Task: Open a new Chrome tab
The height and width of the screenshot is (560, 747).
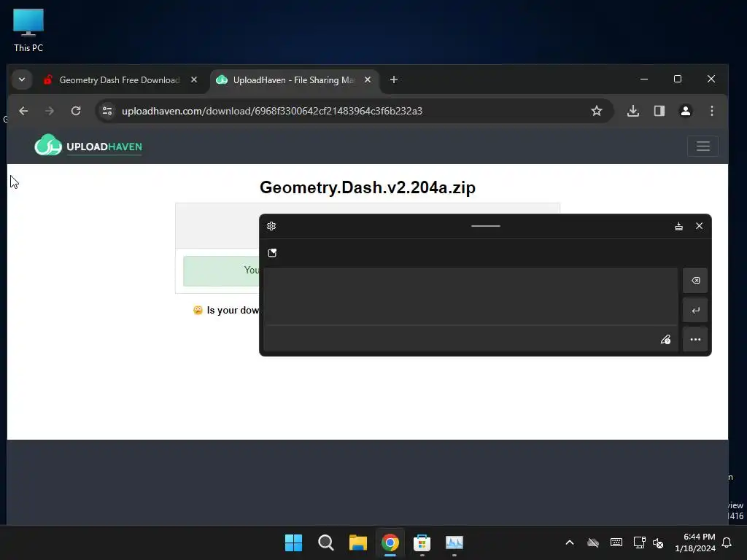Action: (393, 80)
